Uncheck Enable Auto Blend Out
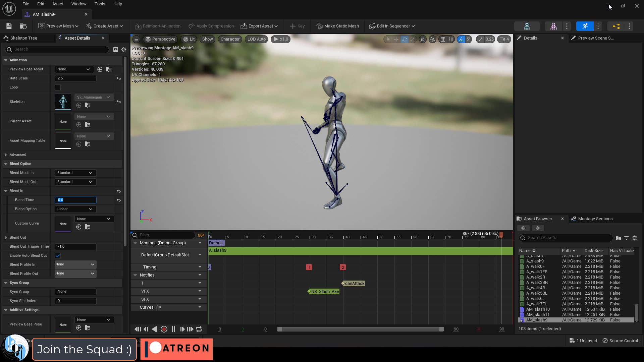The height and width of the screenshot is (362, 644). (x=58, y=255)
